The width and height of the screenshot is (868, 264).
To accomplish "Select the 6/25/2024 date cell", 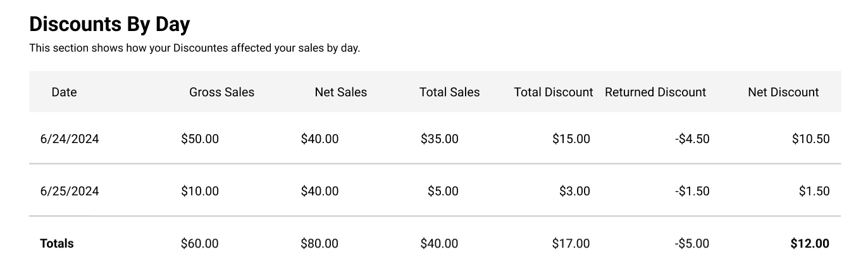I will point(70,191).
